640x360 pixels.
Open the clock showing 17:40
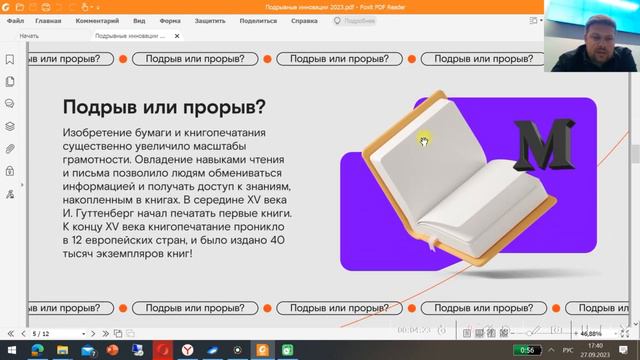(x=596, y=350)
